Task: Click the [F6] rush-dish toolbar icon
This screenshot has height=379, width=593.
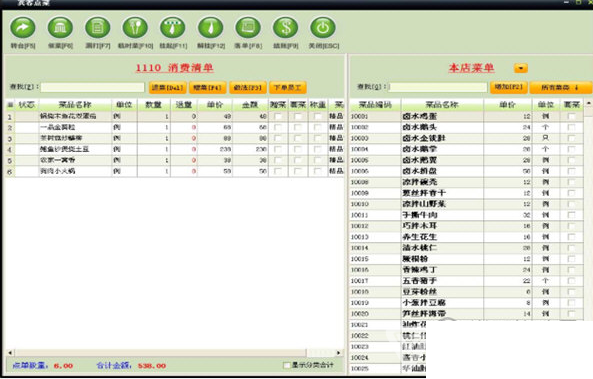Action: (x=60, y=28)
